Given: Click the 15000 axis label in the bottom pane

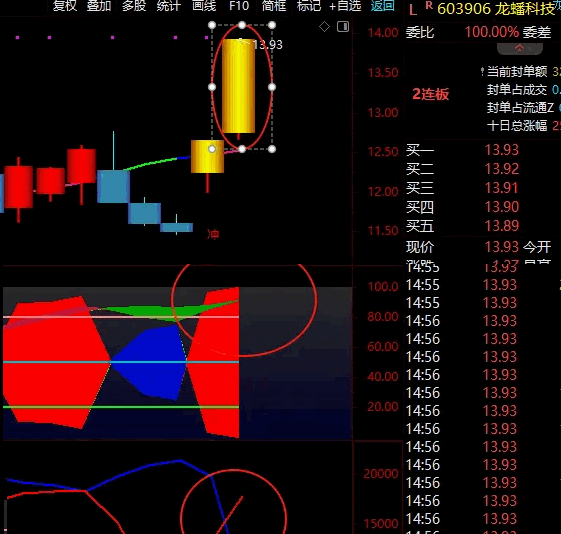Looking at the screenshot, I should [x=381, y=524].
